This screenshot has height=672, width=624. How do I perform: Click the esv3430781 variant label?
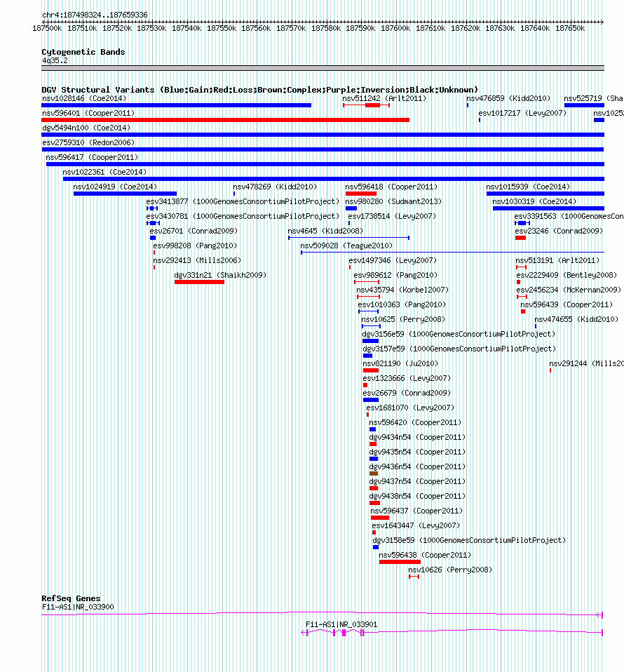[x=243, y=216]
